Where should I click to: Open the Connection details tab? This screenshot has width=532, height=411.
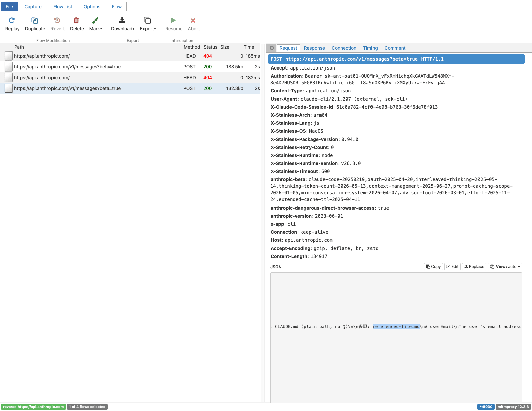[x=344, y=48]
